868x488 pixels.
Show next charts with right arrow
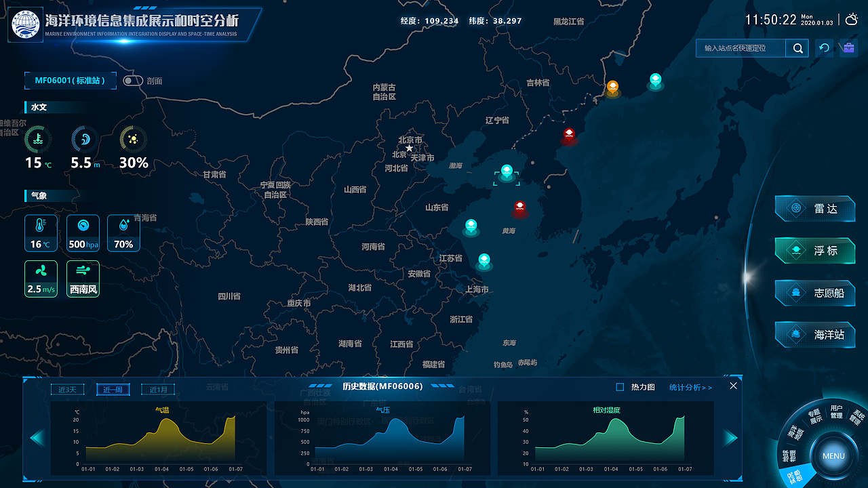[x=730, y=438]
